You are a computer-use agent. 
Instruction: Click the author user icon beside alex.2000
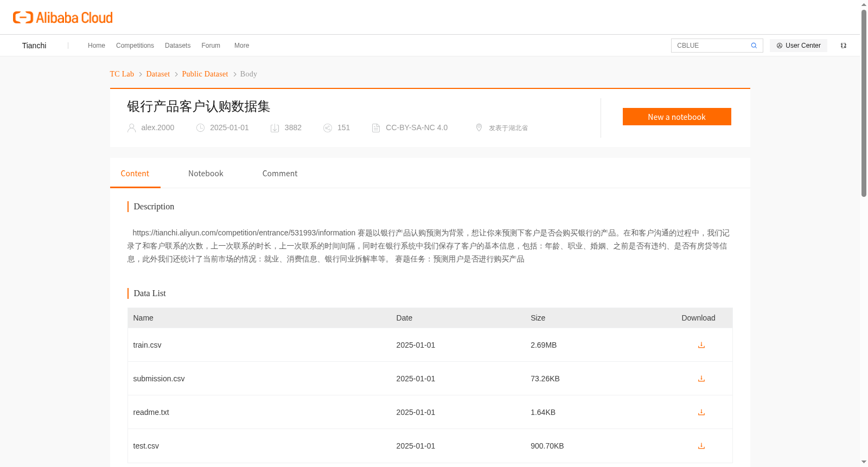pyautogui.click(x=131, y=128)
